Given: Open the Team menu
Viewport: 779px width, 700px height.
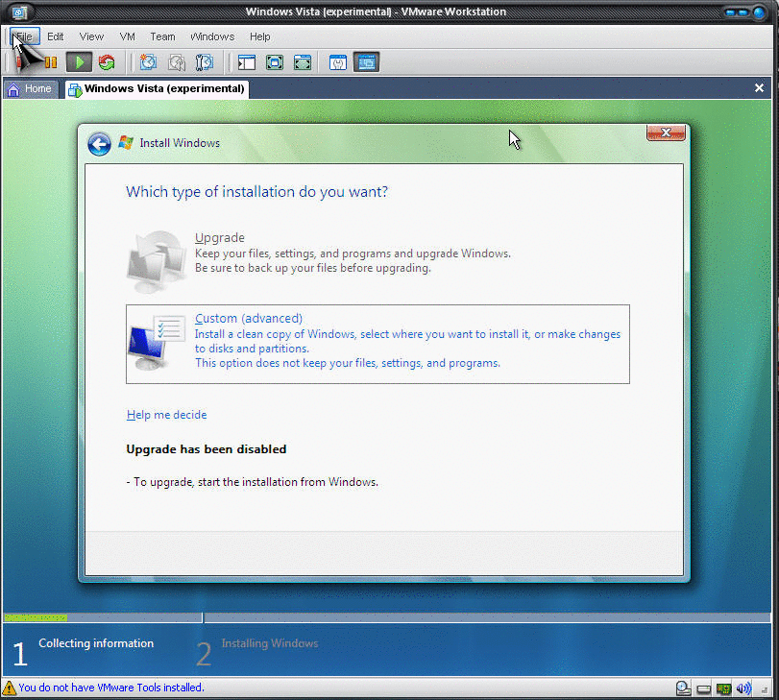Looking at the screenshot, I should click(162, 36).
